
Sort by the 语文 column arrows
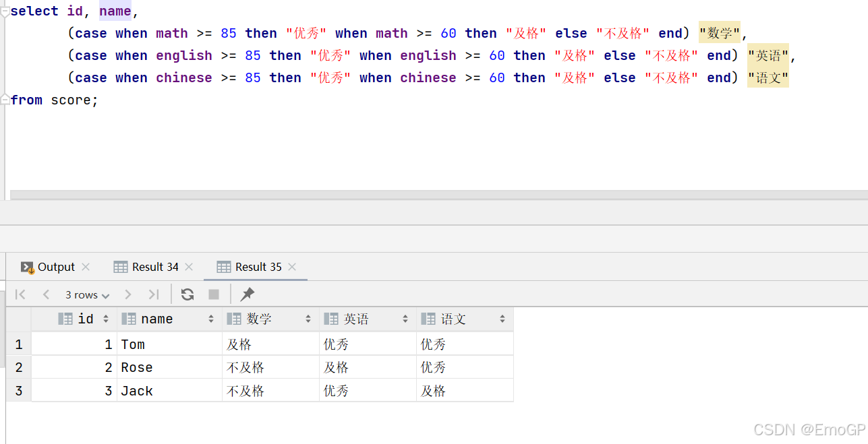click(x=502, y=319)
